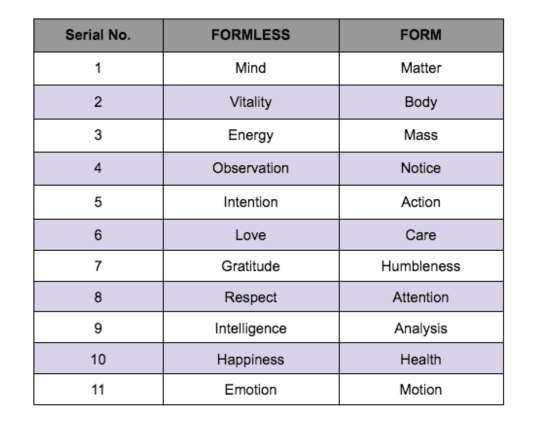Click the Mind cell

pos(251,68)
